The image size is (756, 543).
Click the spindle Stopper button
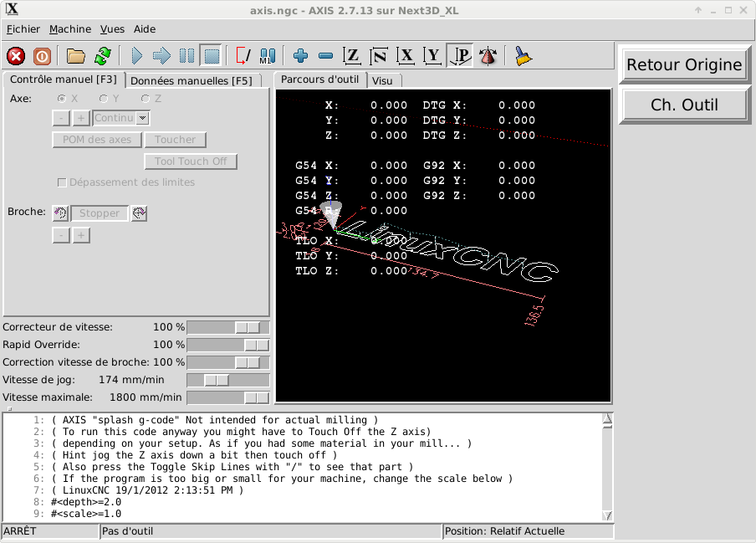100,213
